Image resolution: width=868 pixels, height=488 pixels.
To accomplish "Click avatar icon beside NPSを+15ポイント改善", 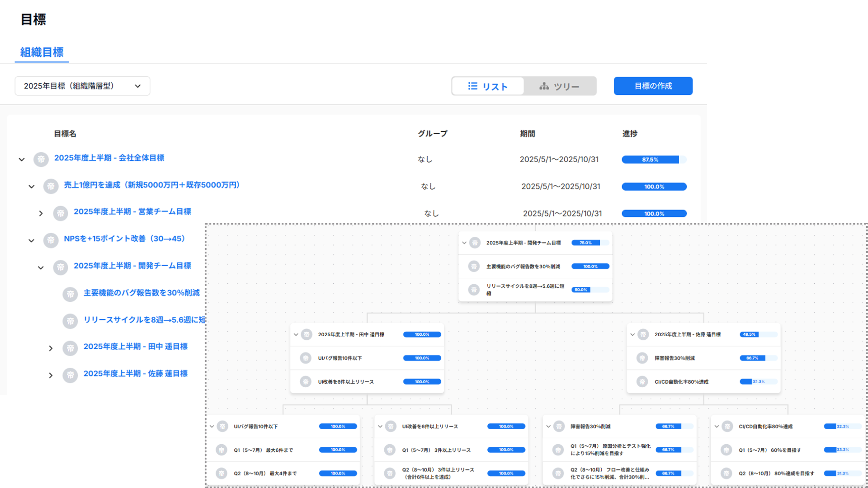I will (51, 240).
